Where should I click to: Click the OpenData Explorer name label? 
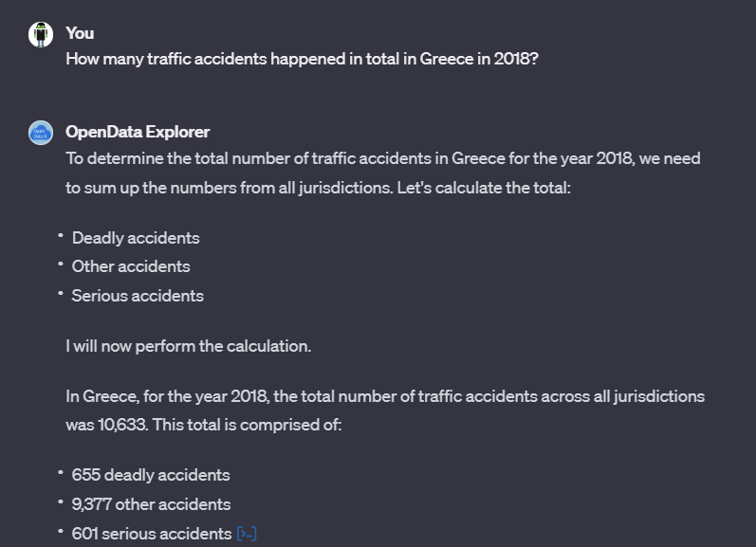click(138, 132)
